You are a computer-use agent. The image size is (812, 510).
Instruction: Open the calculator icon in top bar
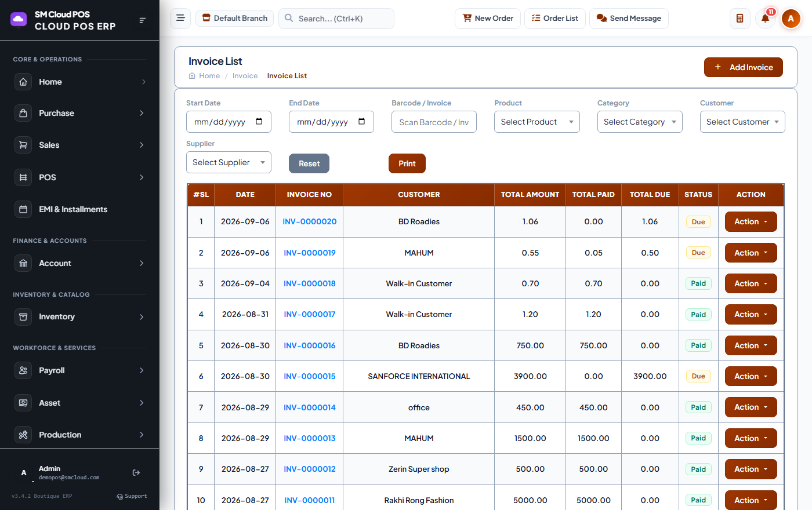739,19
